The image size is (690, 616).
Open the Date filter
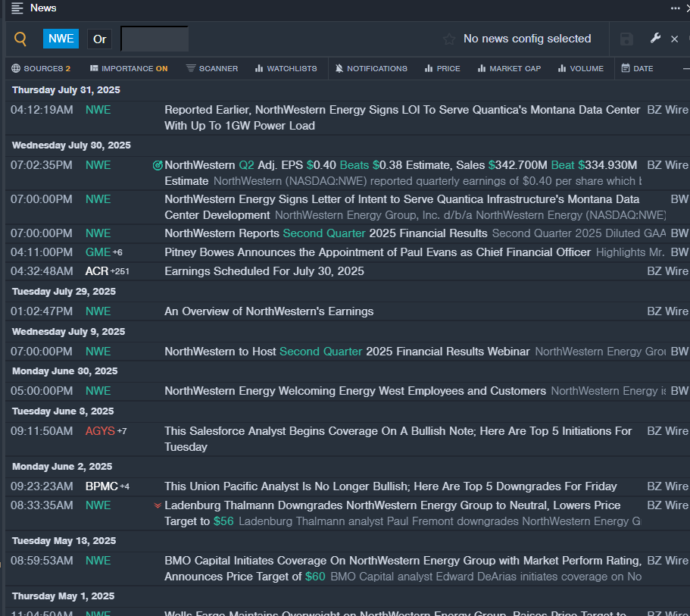coord(637,68)
